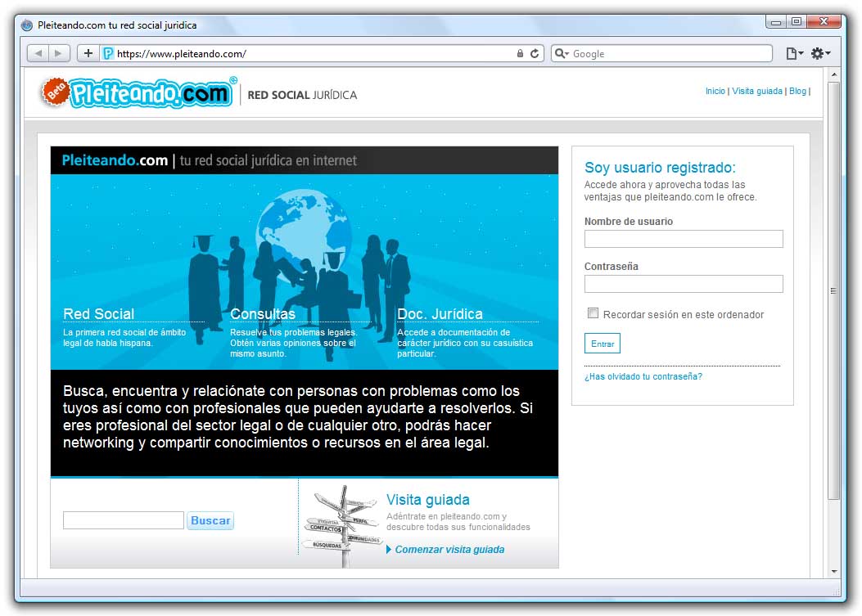Click the globe icon in window title bar

tap(26, 25)
